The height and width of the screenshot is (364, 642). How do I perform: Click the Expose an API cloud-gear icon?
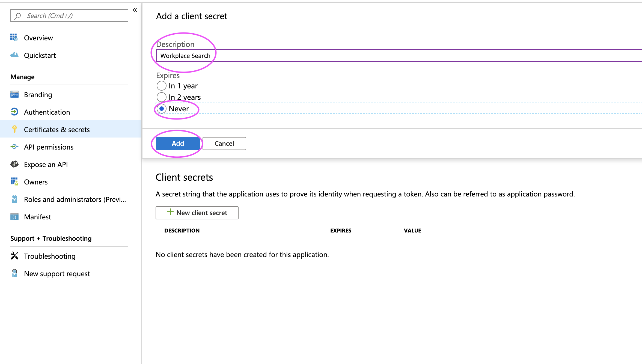click(x=14, y=164)
